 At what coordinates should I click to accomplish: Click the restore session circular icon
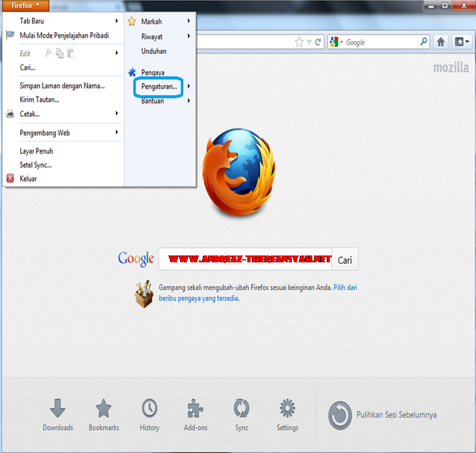[x=340, y=415]
